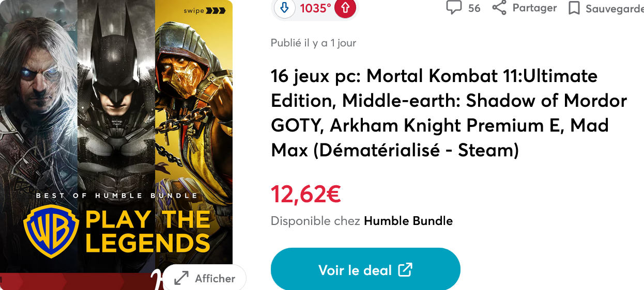The image size is (644, 290).
Task: Click the external link icon in Voir le deal
Action: [405, 269]
